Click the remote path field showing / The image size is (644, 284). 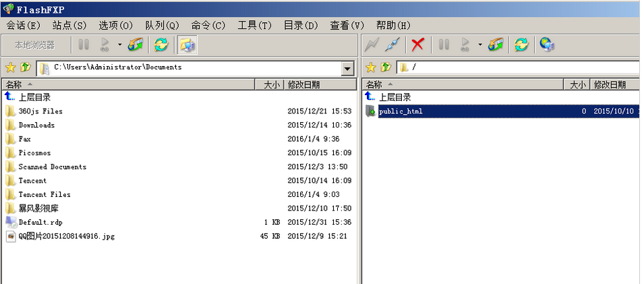(519, 68)
